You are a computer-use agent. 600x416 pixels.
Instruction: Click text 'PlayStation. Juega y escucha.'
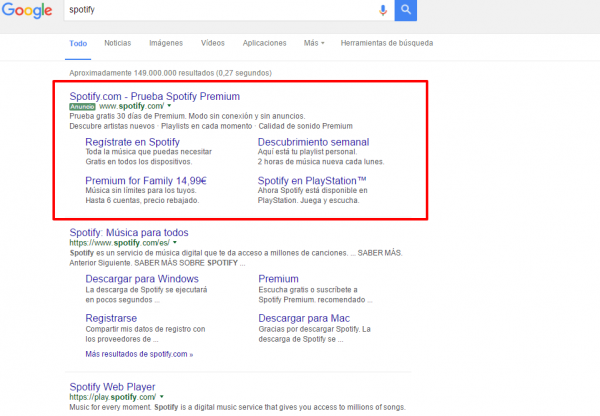pos(308,201)
